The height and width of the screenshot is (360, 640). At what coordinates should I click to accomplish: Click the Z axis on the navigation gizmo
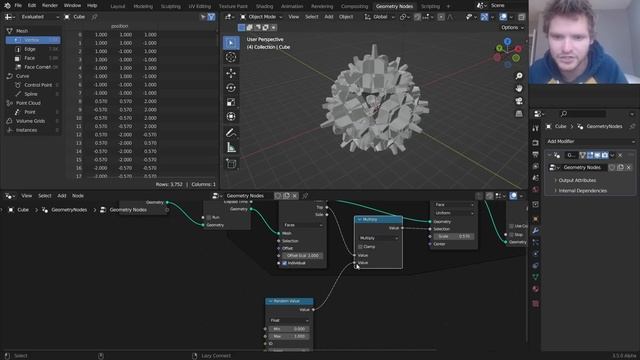click(507, 42)
